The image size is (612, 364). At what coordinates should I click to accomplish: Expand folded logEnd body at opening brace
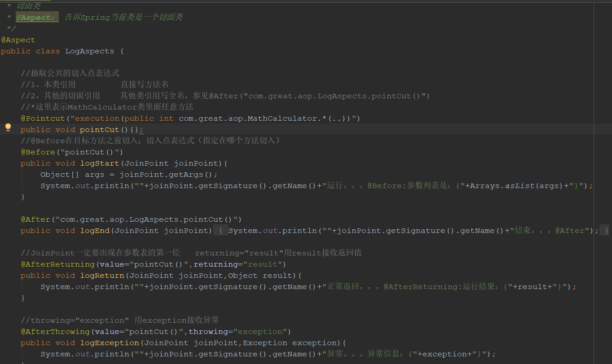pos(220,231)
